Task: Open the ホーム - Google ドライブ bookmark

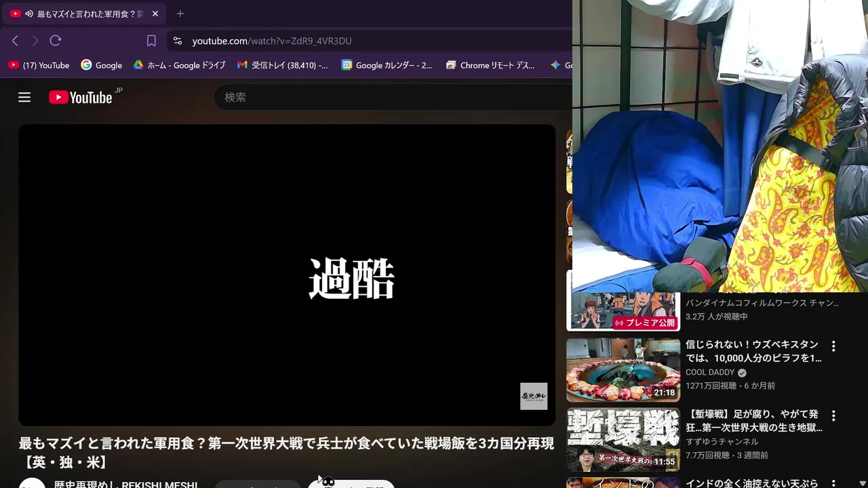Action: [x=179, y=65]
